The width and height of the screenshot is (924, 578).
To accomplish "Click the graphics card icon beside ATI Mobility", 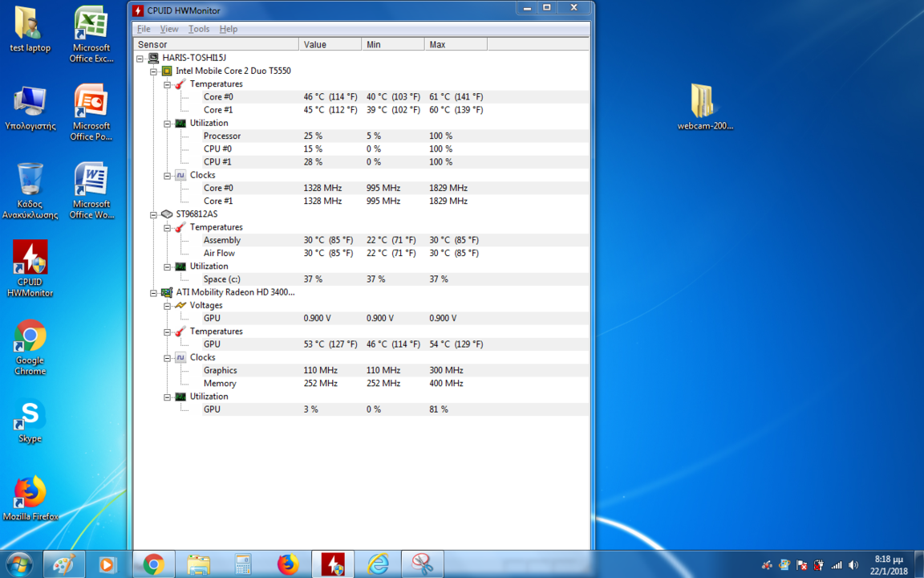I will coord(167,292).
